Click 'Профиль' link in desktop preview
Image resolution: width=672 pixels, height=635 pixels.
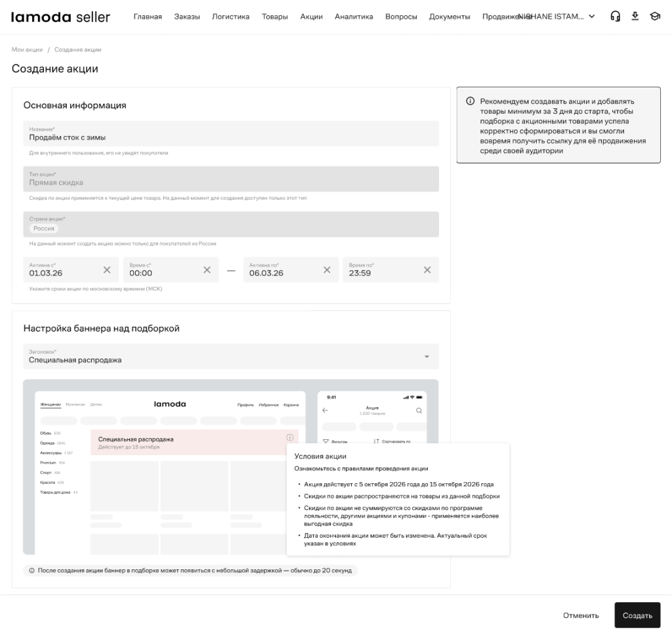click(x=245, y=405)
